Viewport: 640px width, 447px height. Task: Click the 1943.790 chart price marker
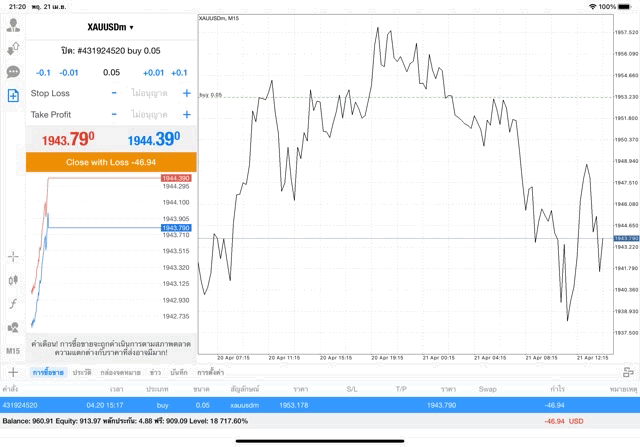click(627, 238)
